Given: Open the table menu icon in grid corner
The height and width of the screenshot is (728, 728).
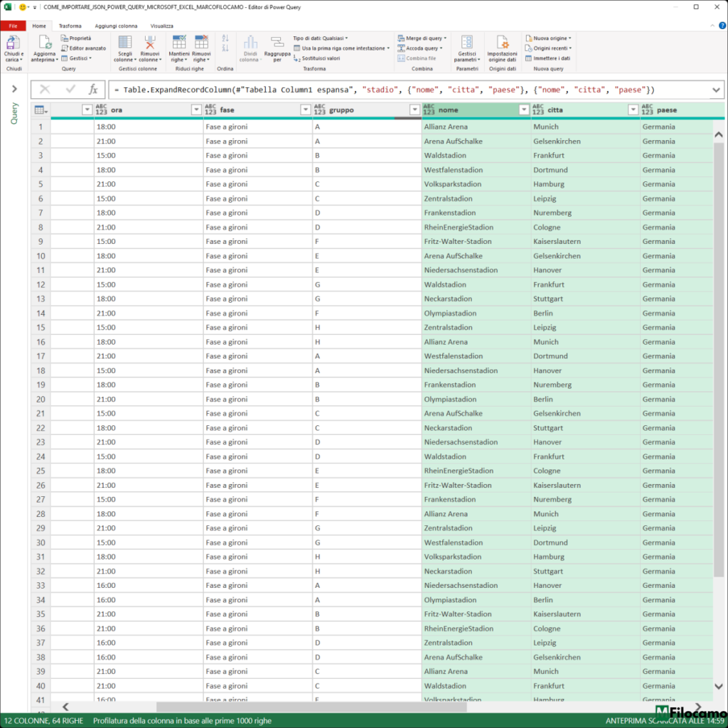Looking at the screenshot, I should coord(41,110).
